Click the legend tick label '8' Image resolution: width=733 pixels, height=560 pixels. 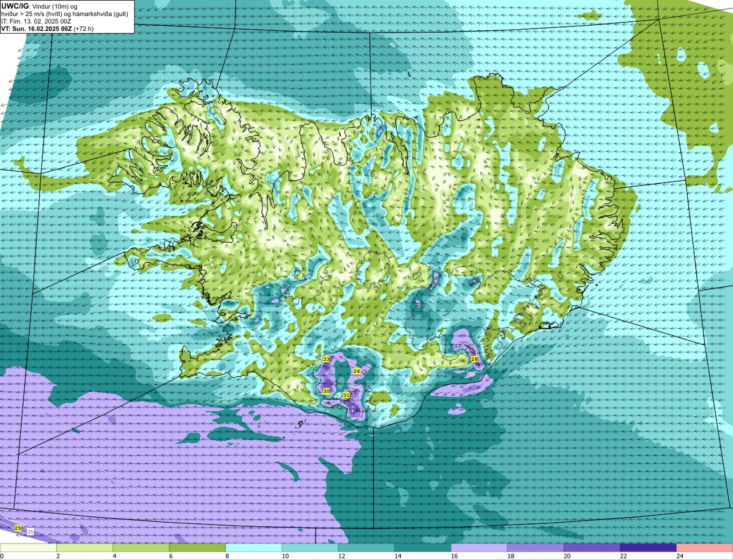pyautogui.click(x=226, y=556)
